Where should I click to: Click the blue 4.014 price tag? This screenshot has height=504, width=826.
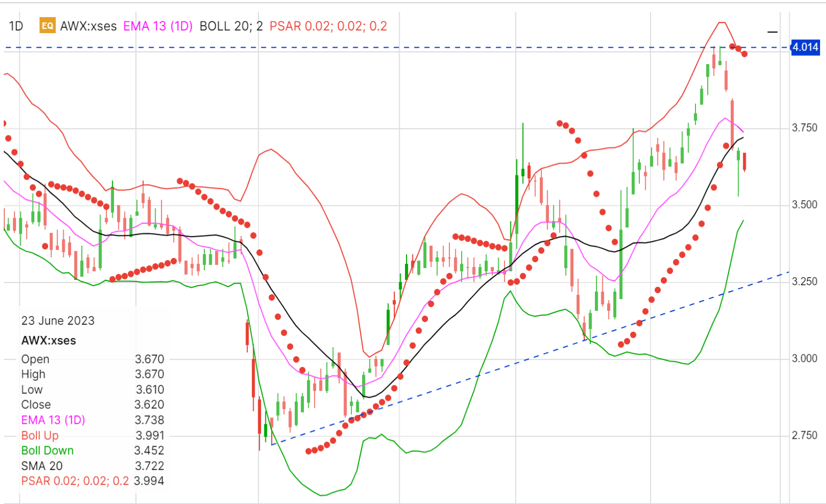(805, 47)
